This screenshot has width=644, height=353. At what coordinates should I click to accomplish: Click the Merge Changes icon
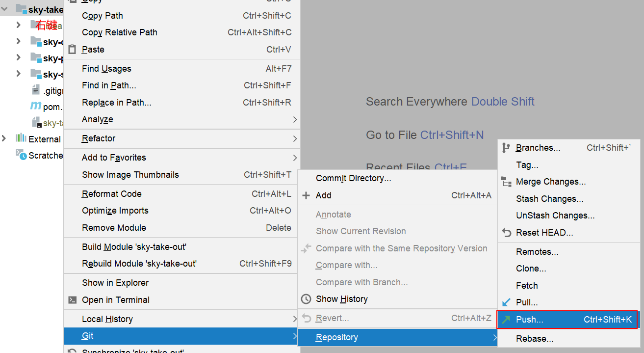pyautogui.click(x=506, y=182)
